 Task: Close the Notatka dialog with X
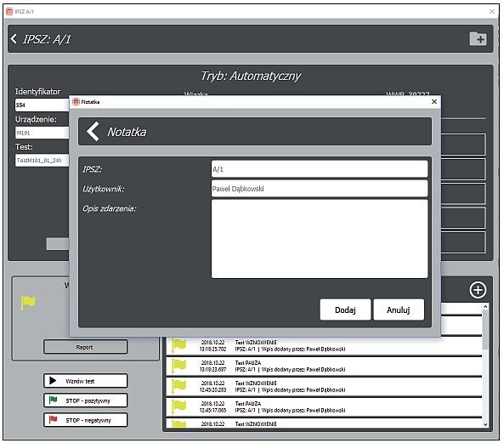[434, 101]
